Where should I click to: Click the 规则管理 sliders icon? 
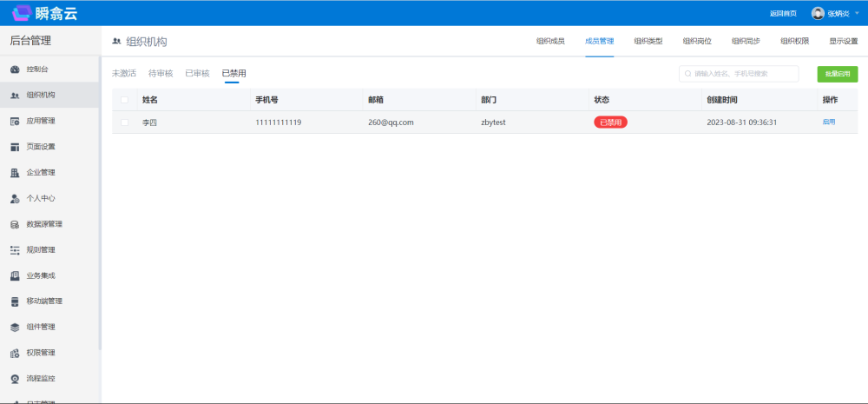[15, 250]
